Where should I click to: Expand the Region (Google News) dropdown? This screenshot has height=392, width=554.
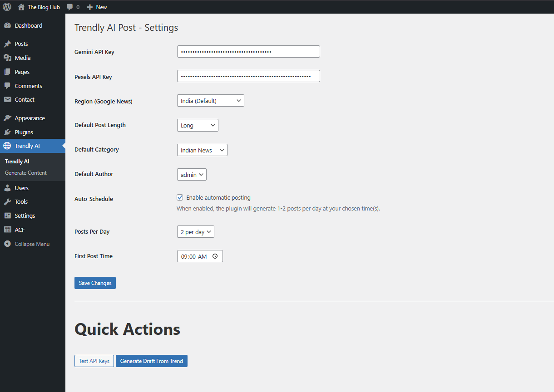210,101
